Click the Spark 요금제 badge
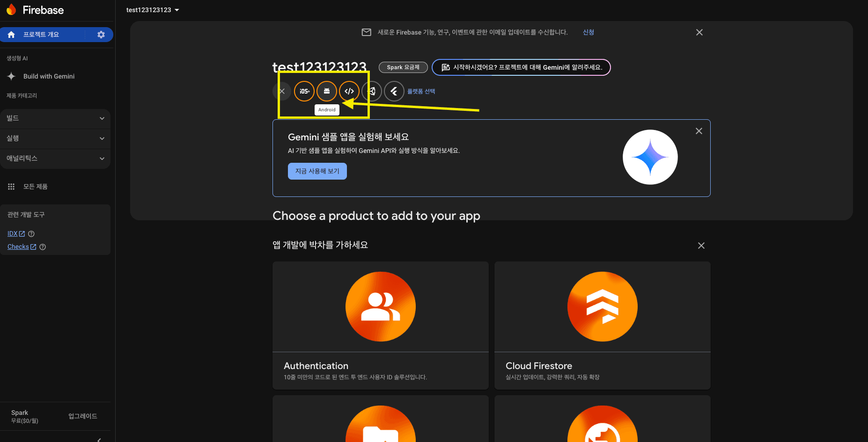 click(x=403, y=67)
